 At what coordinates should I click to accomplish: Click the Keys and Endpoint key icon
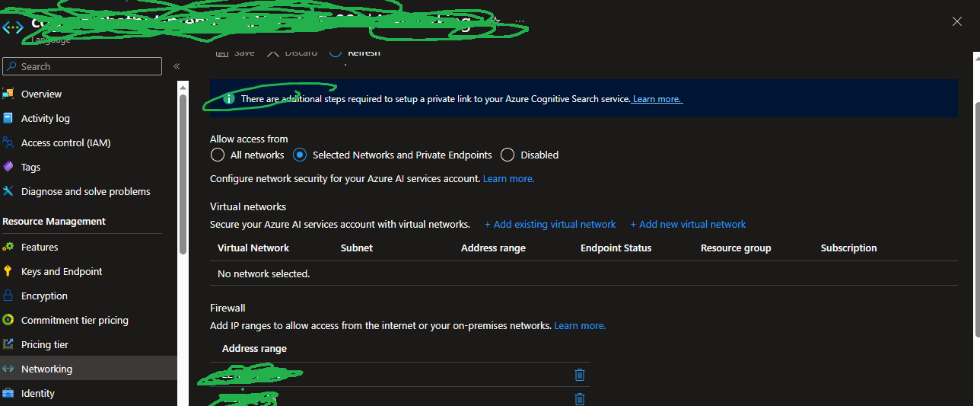[x=8, y=271]
